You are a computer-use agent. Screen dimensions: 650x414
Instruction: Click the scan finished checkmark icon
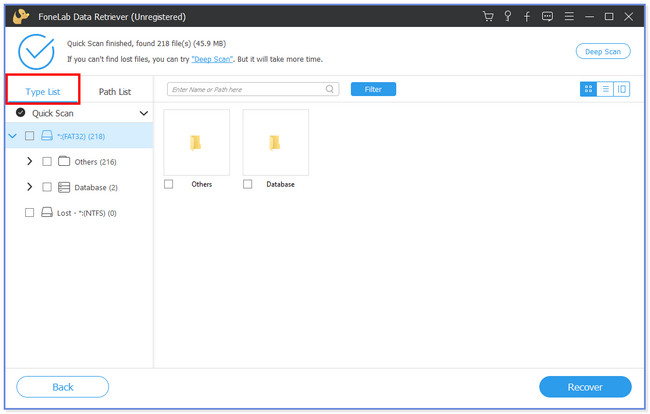click(x=36, y=52)
